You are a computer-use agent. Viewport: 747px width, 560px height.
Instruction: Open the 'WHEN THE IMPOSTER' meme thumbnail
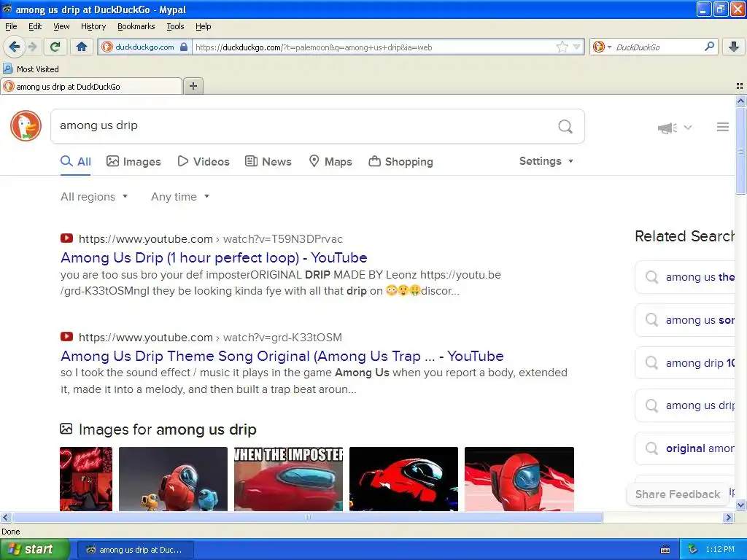(x=289, y=478)
